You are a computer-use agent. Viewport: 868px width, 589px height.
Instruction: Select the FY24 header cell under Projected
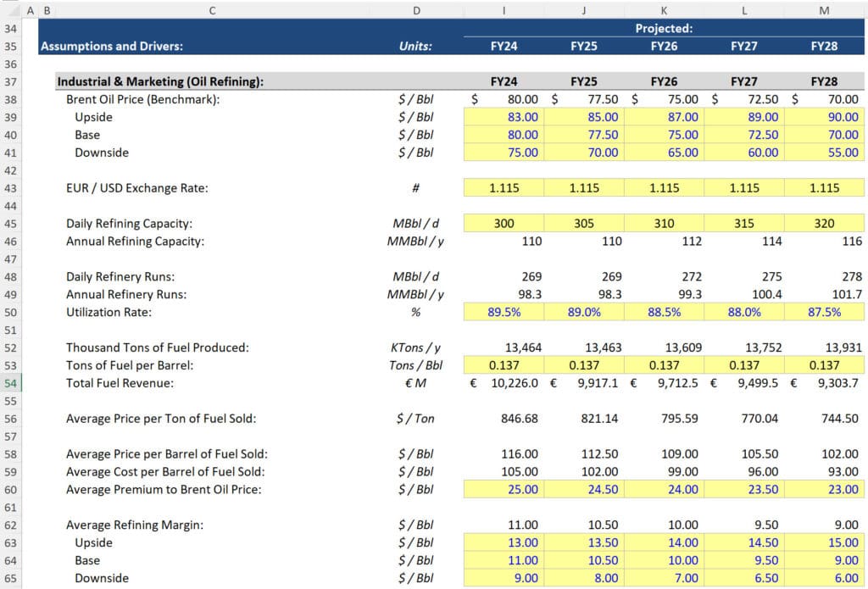click(x=504, y=46)
